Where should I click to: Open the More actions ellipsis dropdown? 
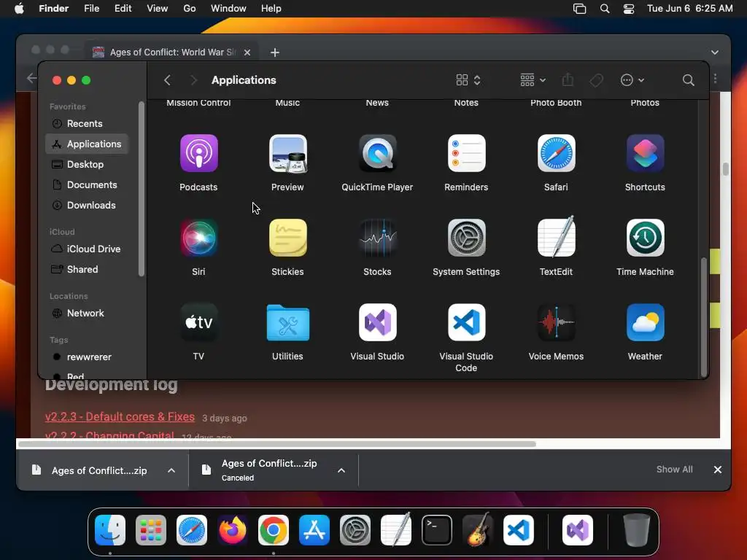(x=632, y=80)
